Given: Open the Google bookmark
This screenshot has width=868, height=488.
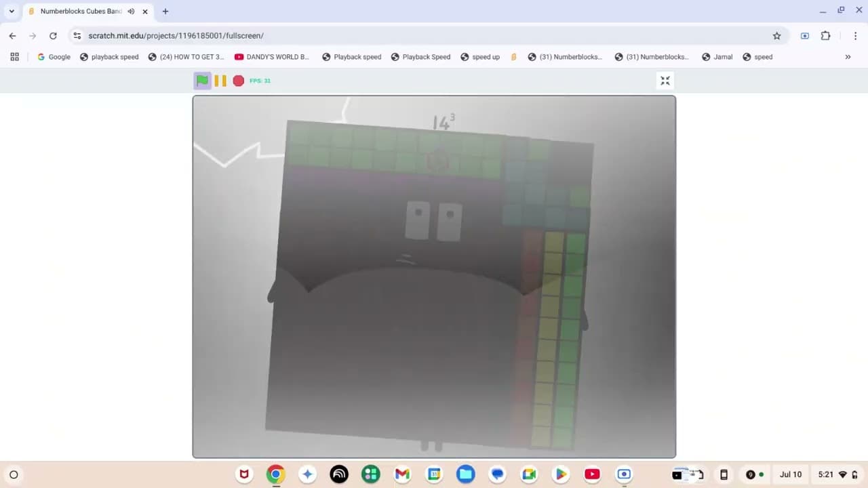Looking at the screenshot, I should coord(54,57).
